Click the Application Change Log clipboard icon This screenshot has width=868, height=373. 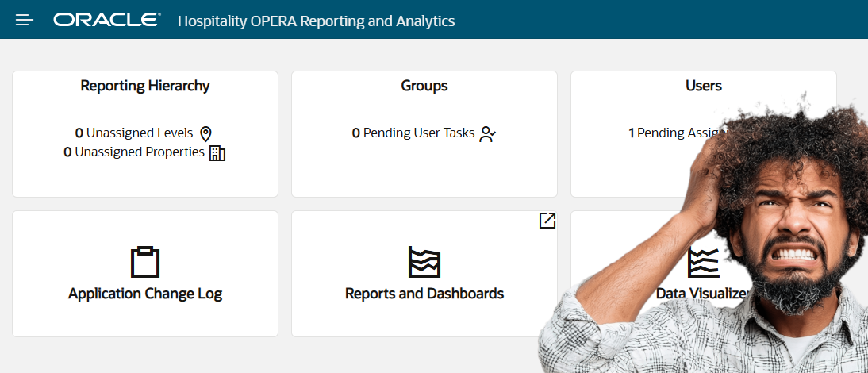145,262
